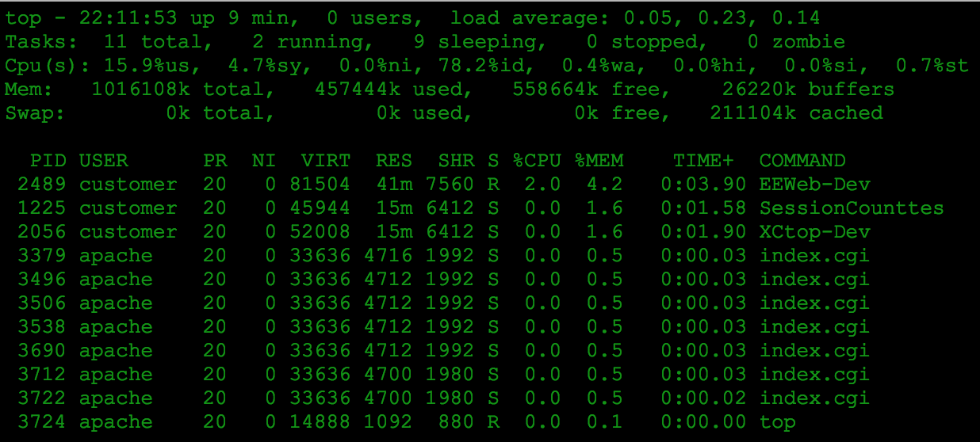Click the COMMAND column header
The image size is (980, 442).
coord(802,160)
